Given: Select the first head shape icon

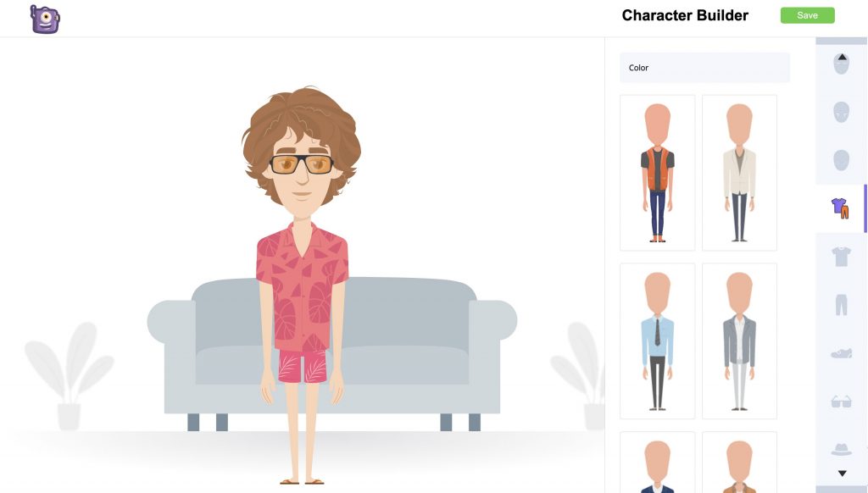Looking at the screenshot, I should tap(841, 64).
